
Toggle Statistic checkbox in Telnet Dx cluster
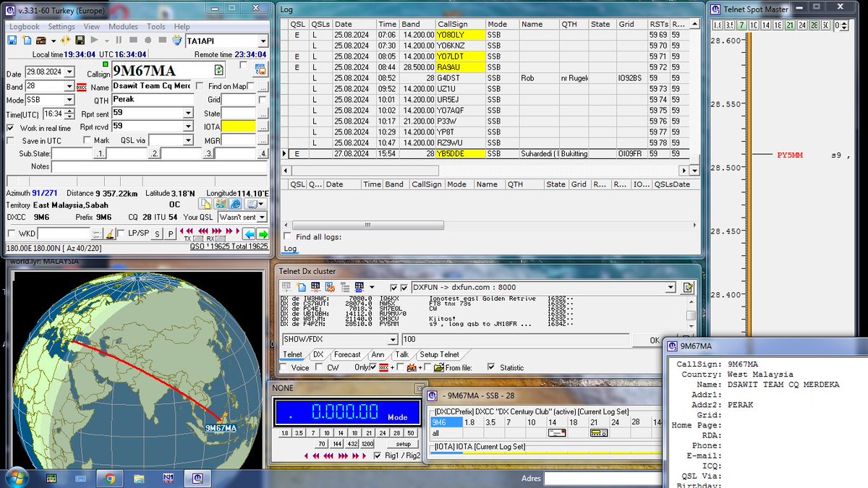coord(492,367)
